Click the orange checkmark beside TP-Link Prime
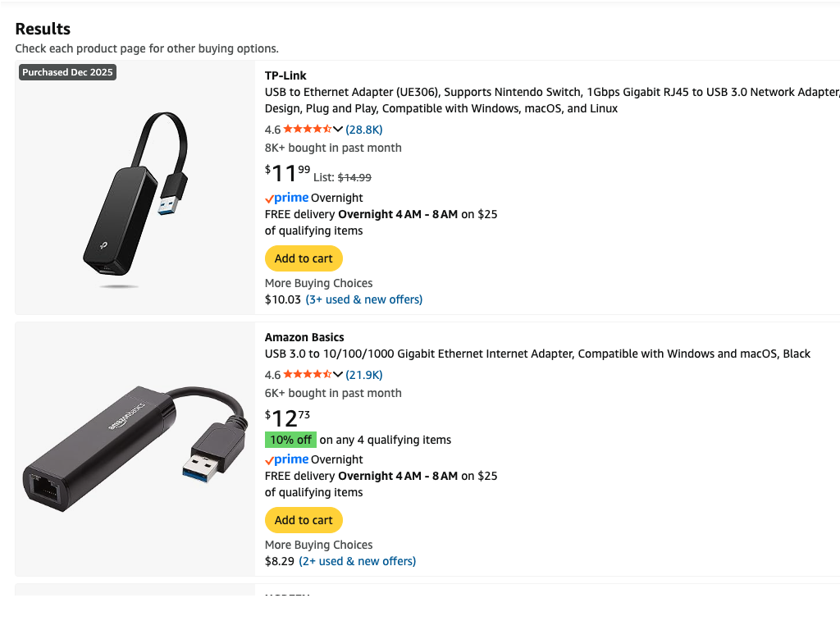 [269, 198]
